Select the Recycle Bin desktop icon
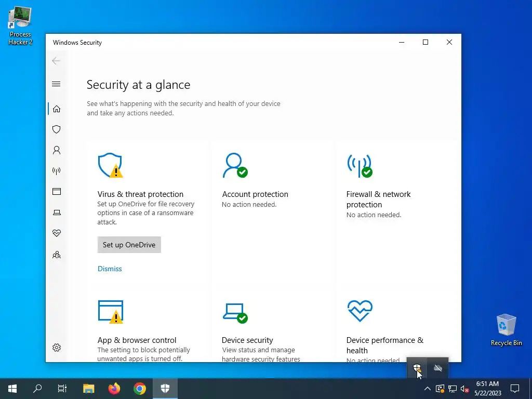The height and width of the screenshot is (399, 532). tap(506, 330)
